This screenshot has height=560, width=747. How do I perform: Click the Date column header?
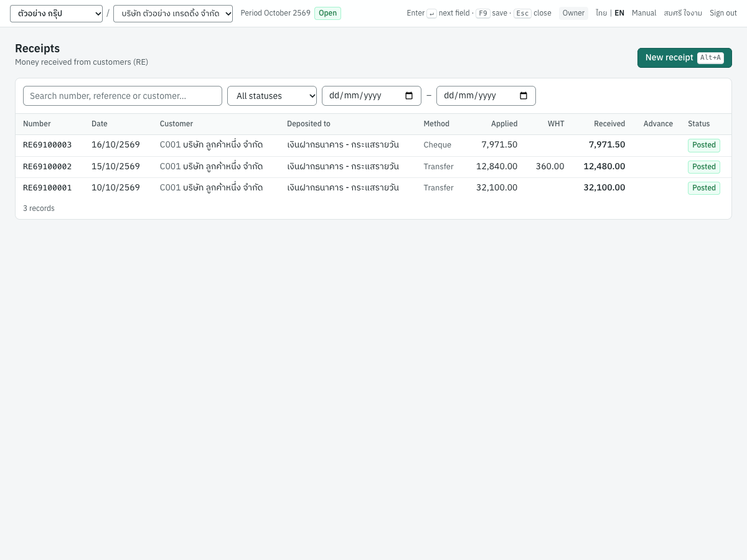[100, 124]
